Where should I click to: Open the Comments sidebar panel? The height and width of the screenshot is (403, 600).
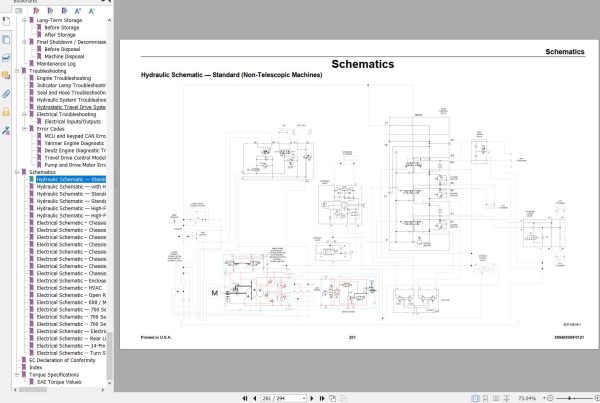tap(6, 75)
